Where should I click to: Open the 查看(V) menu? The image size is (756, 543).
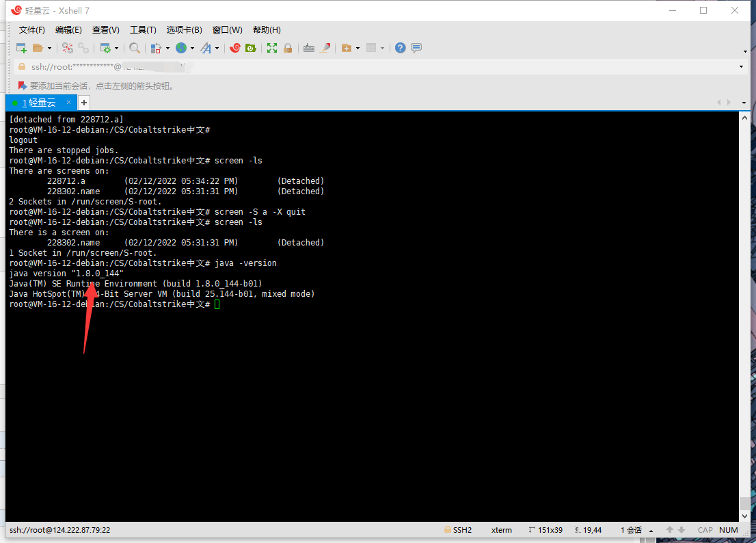[105, 30]
